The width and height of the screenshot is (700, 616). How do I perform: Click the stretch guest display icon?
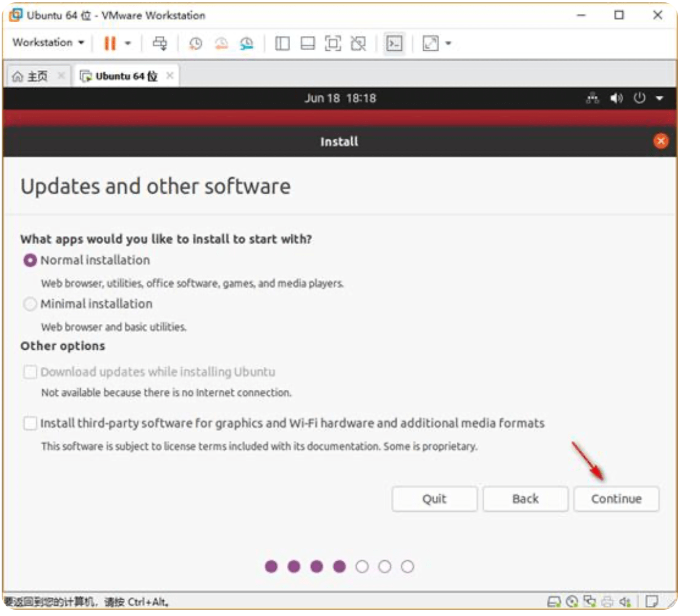(430, 43)
